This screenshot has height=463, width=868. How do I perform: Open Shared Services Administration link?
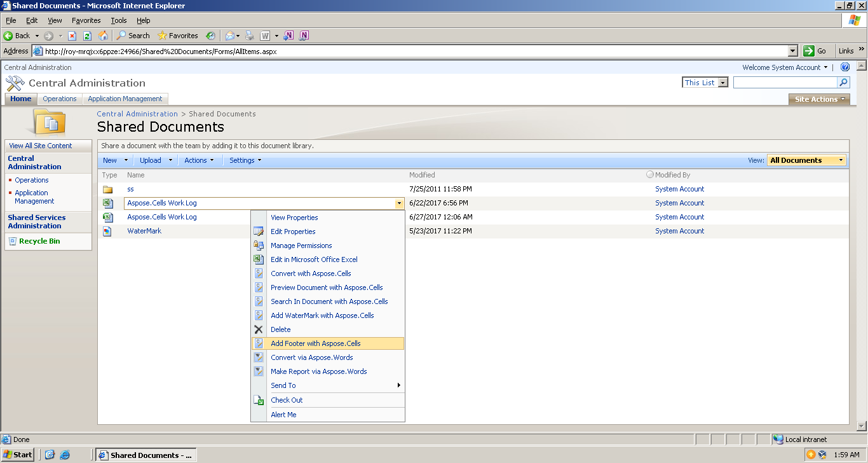coord(37,222)
